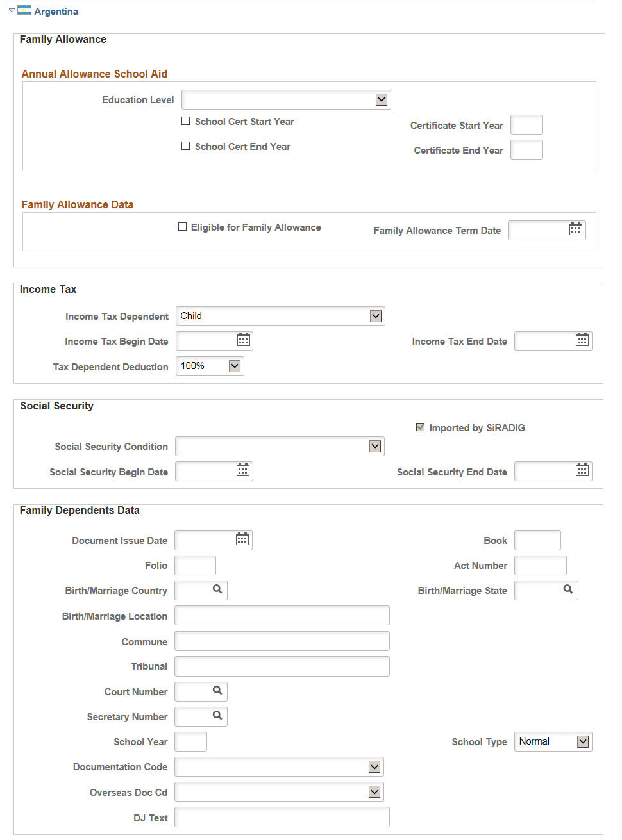Open the Income Tax End Date calendar

coord(582,340)
